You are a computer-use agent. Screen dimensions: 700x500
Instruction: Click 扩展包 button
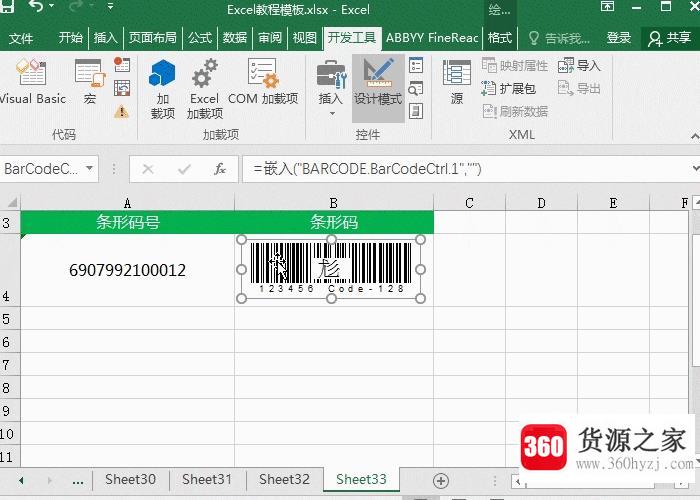click(x=508, y=88)
